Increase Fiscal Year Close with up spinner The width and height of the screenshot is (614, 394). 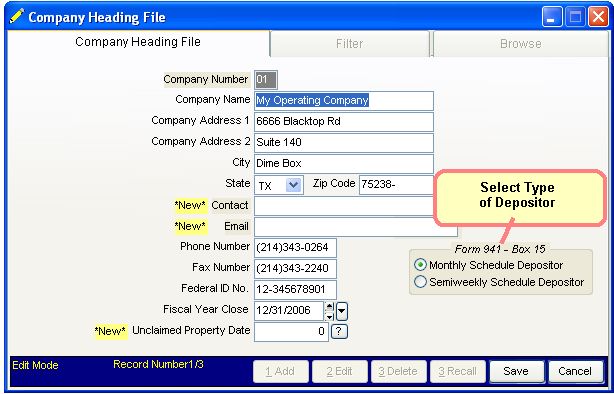330,307
